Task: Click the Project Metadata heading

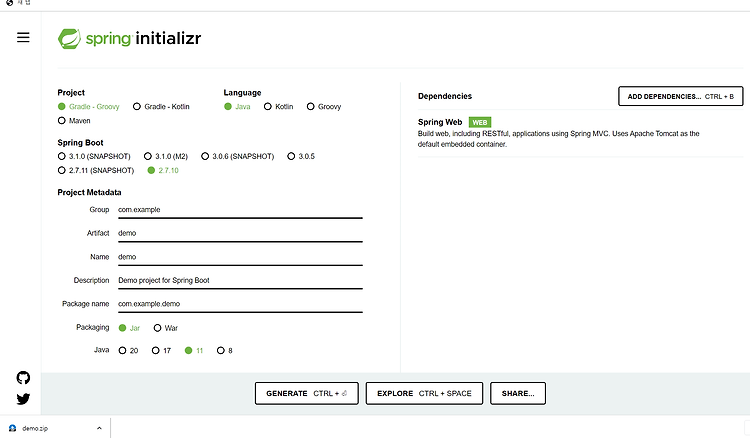Action: (89, 192)
